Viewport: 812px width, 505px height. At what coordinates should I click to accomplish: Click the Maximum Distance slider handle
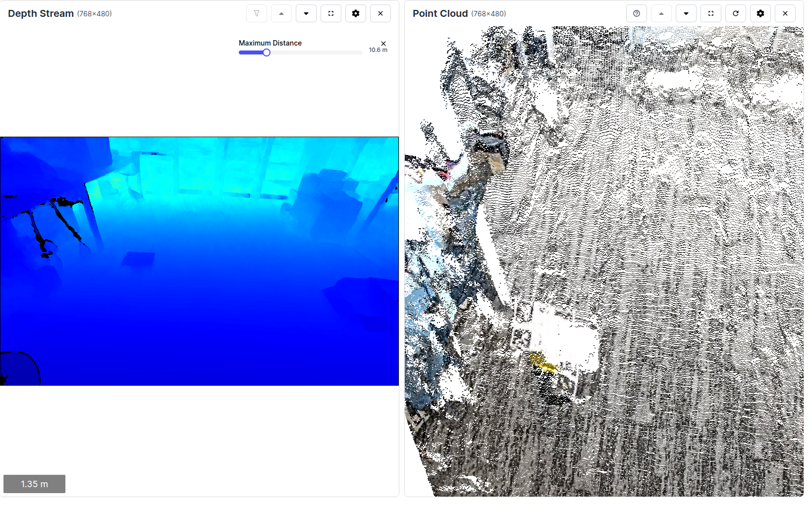click(267, 52)
